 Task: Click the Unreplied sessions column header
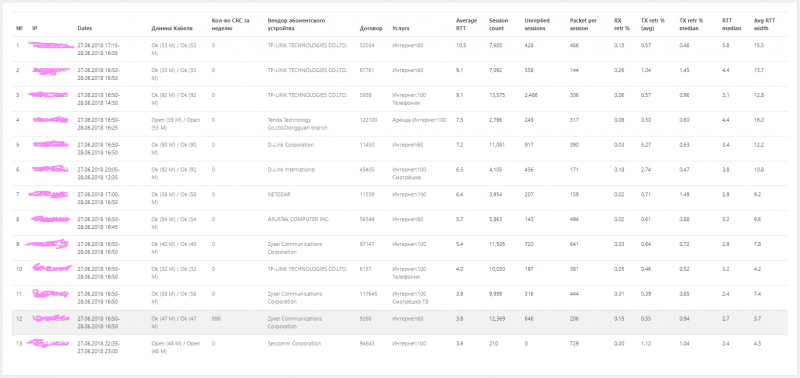(535, 24)
